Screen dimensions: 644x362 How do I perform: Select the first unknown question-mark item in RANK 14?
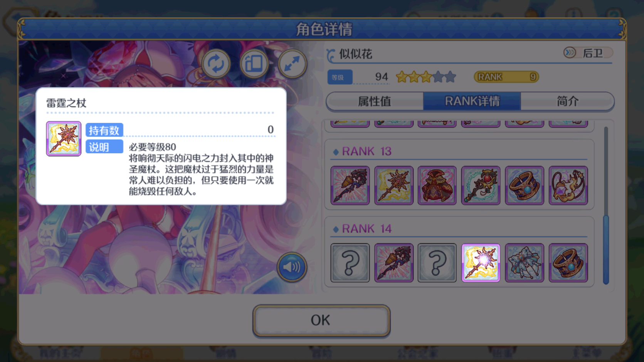click(x=350, y=263)
